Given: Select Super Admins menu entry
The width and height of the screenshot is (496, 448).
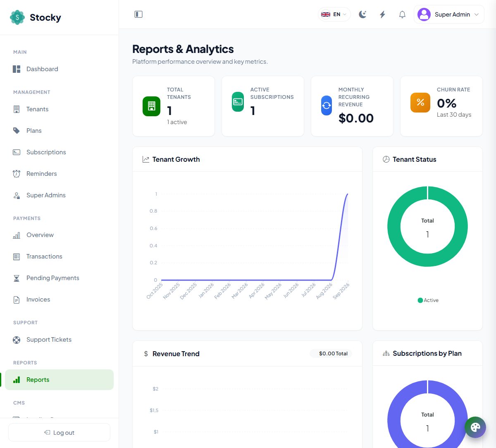Looking at the screenshot, I should (x=60, y=195).
